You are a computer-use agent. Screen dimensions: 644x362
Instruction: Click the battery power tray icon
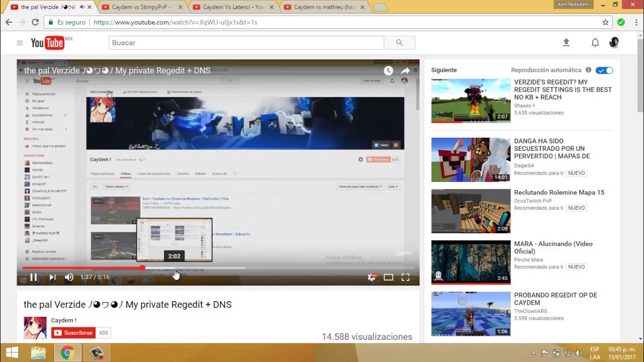click(x=556, y=353)
